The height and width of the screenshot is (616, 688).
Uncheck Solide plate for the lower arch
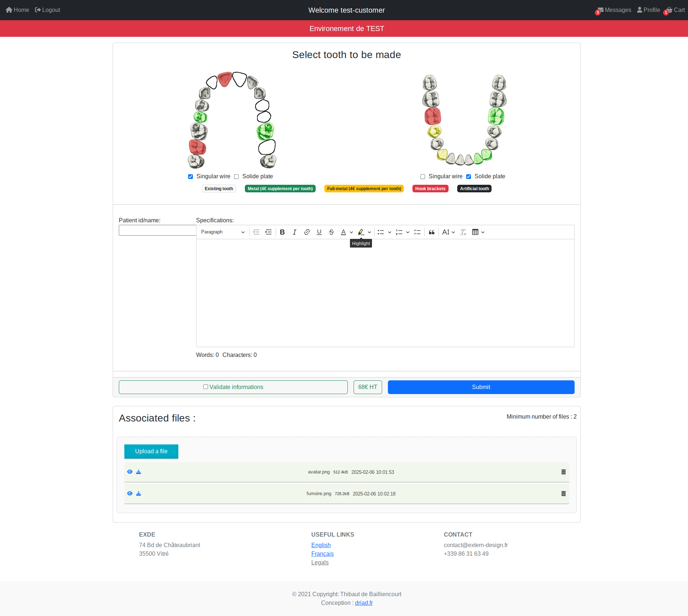click(x=468, y=176)
